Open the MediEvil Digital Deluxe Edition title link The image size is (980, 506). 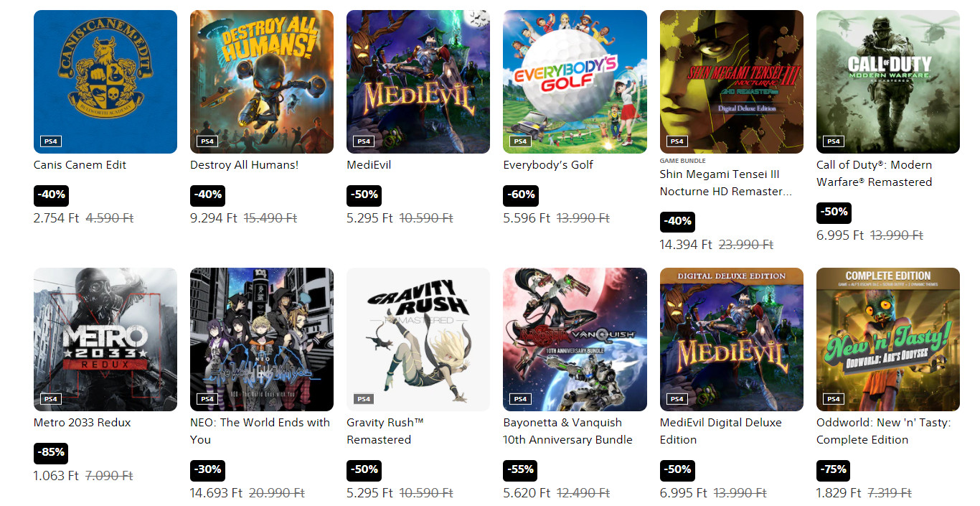pos(721,431)
